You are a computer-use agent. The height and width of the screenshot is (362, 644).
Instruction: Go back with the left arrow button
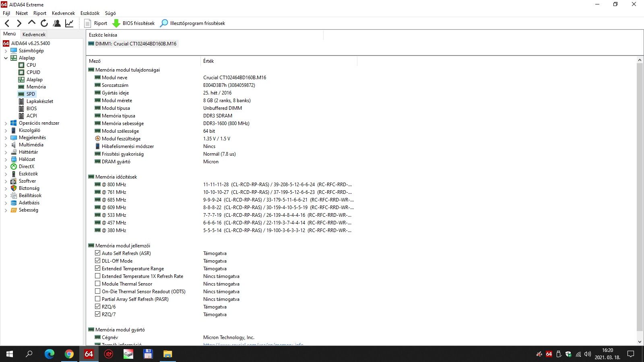point(7,23)
